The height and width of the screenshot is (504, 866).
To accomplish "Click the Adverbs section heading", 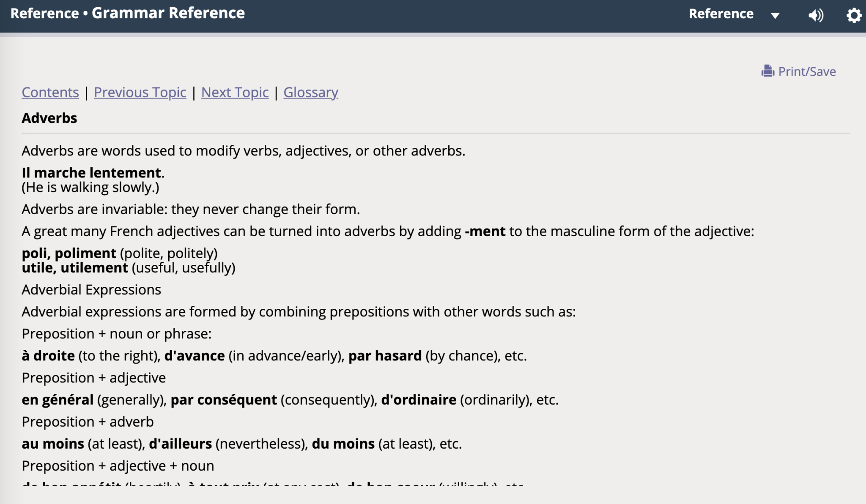I will 49,118.
